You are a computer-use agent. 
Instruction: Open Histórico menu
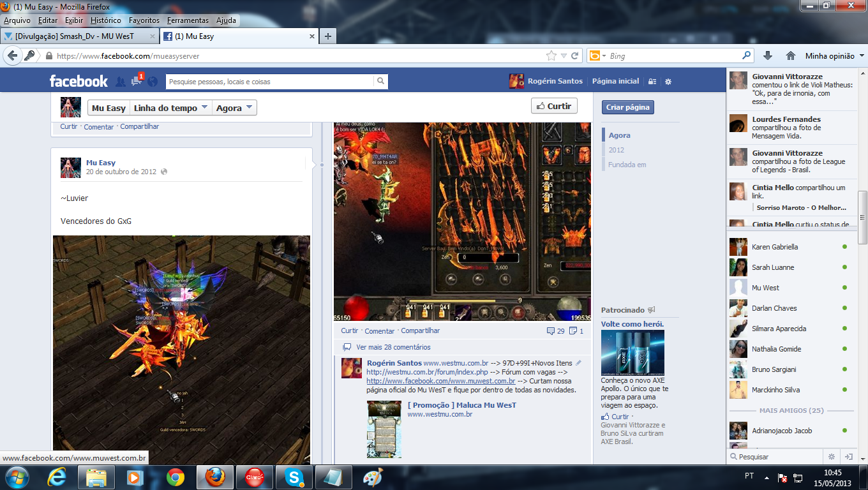(106, 20)
